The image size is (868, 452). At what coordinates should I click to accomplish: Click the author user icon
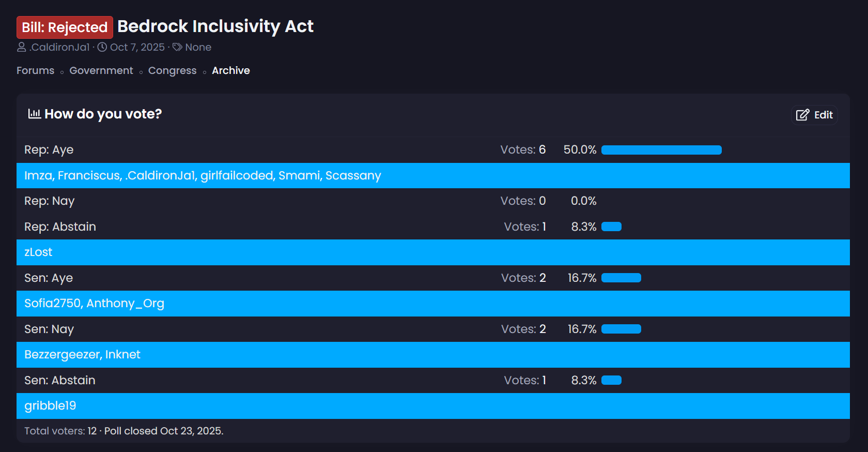pyautogui.click(x=22, y=47)
